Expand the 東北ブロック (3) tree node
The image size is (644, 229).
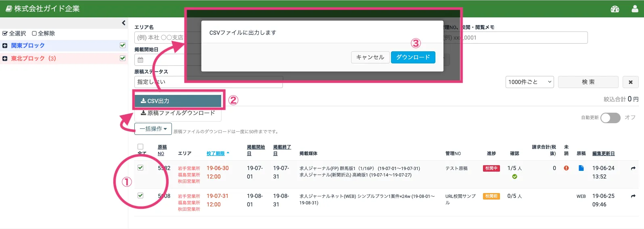[x=5, y=59]
